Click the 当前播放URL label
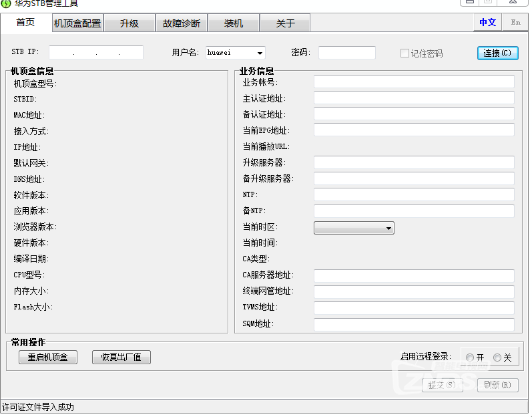The image size is (532, 417). tap(266, 147)
